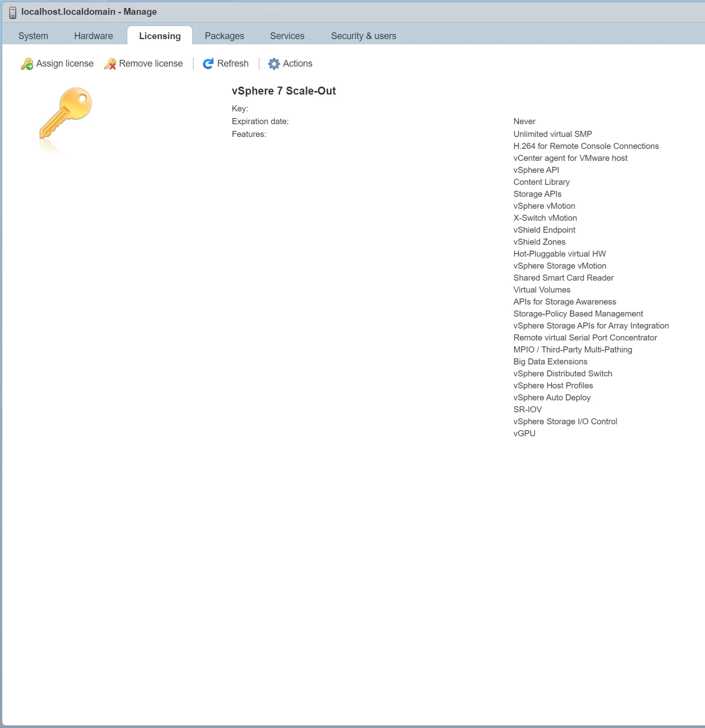
Task: Click vCenter agent for VMware host
Action: (x=570, y=158)
